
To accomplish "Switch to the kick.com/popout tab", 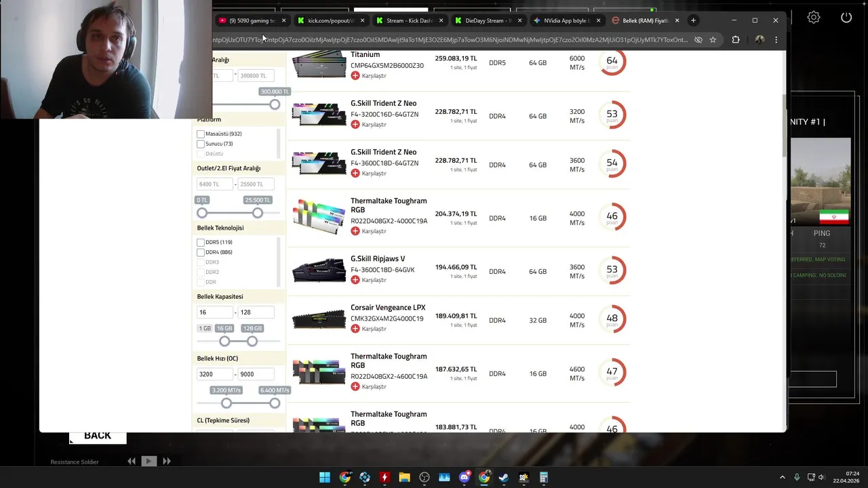I will 331,20.
